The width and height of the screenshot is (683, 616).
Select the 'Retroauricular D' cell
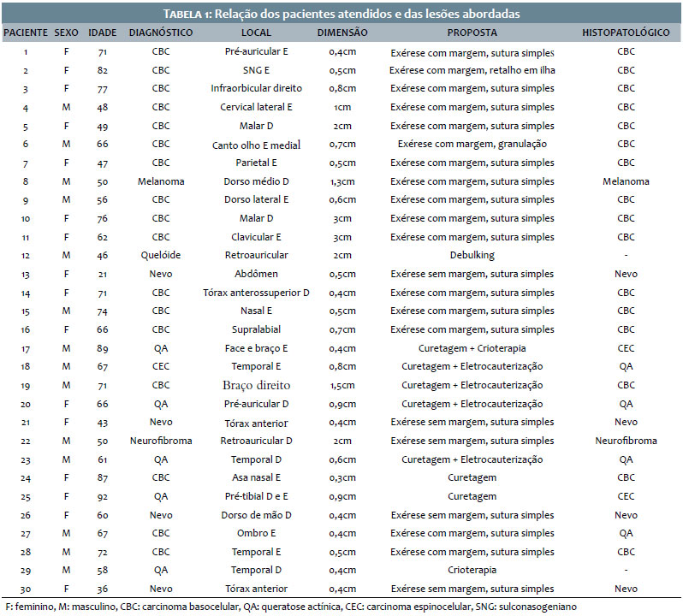(256, 441)
